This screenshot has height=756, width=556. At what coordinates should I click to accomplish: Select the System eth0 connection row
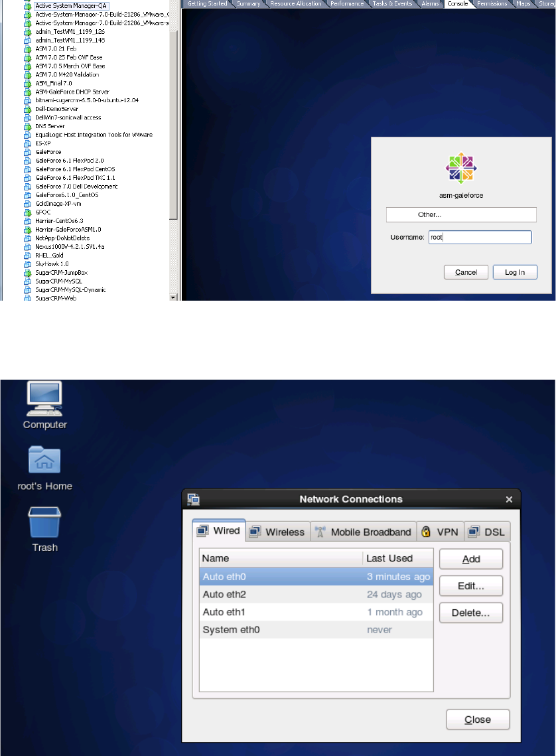tap(316, 630)
